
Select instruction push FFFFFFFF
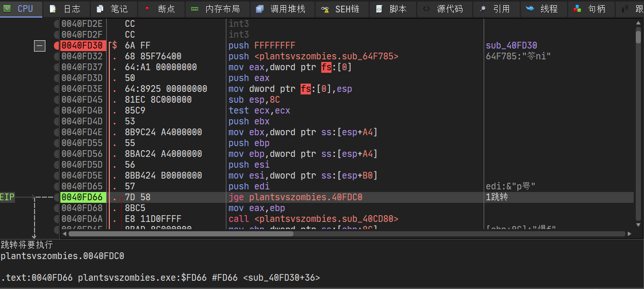[x=262, y=45]
